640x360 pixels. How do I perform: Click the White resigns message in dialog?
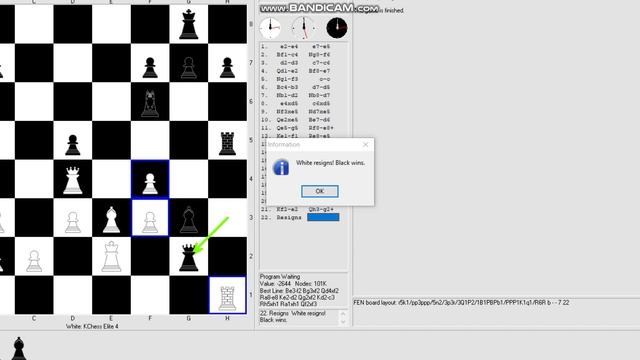(x=331, y=163)
